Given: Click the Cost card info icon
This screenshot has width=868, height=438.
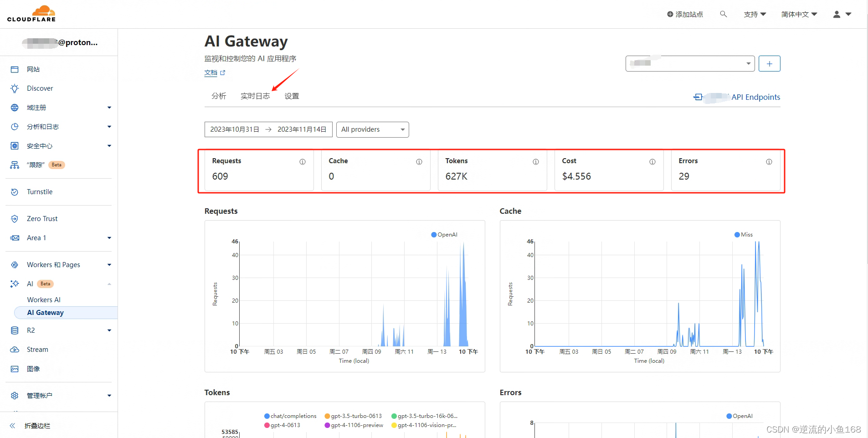Looking at the screenshot, I should coord(652,162).
